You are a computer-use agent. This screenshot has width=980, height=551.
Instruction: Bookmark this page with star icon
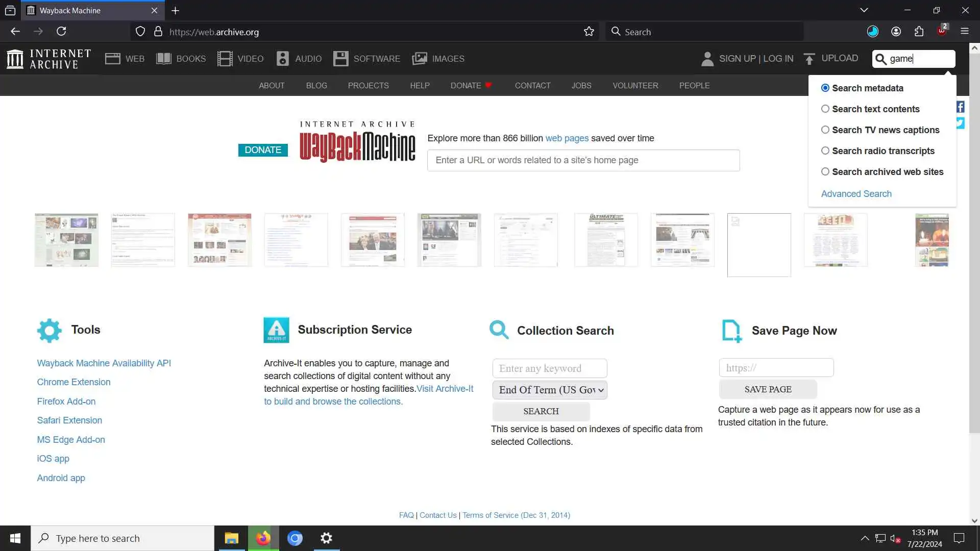(589, 32)
